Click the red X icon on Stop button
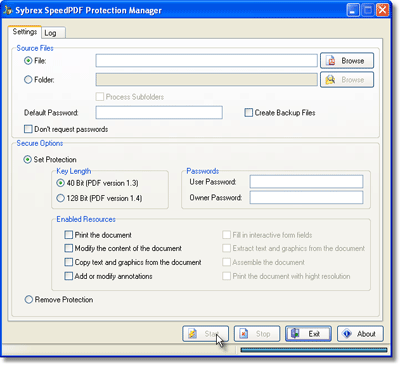Screen dimensions: 400x365 tap(244, 334)
